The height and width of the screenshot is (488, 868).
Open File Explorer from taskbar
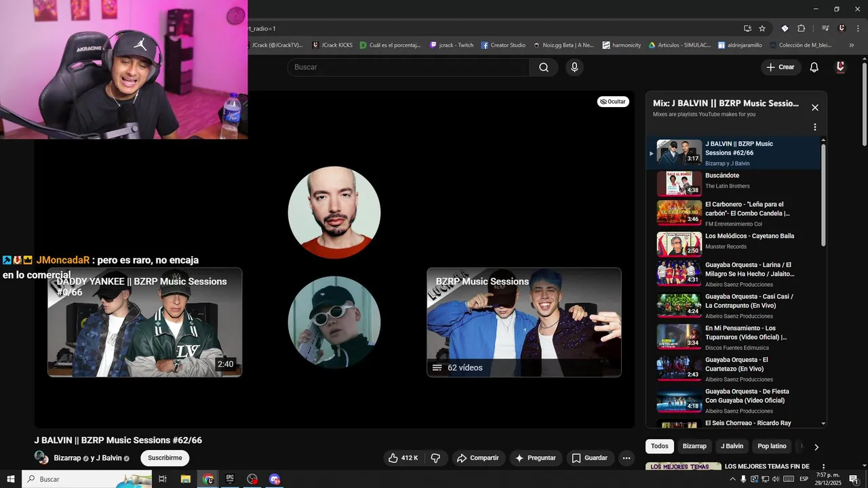point(186,479)
